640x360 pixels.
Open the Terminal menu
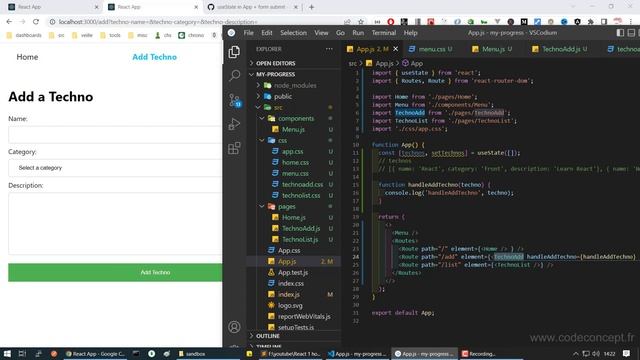click(384, 33)
